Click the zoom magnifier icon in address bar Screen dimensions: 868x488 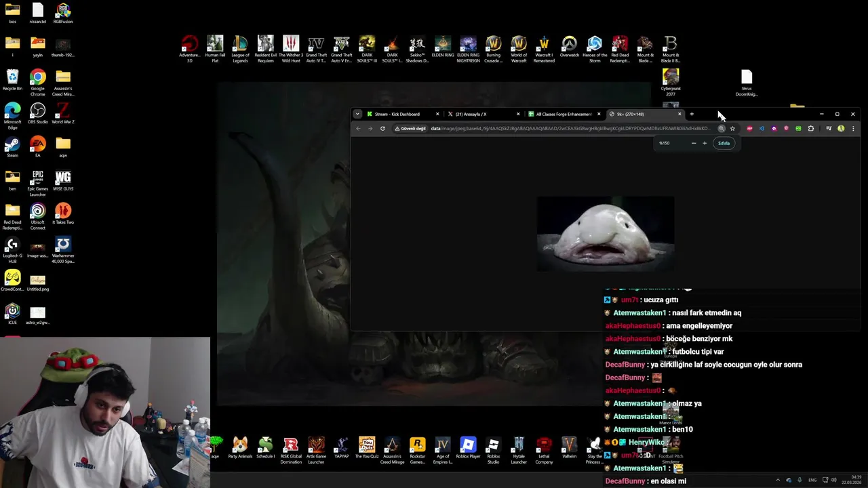point(722,128)
